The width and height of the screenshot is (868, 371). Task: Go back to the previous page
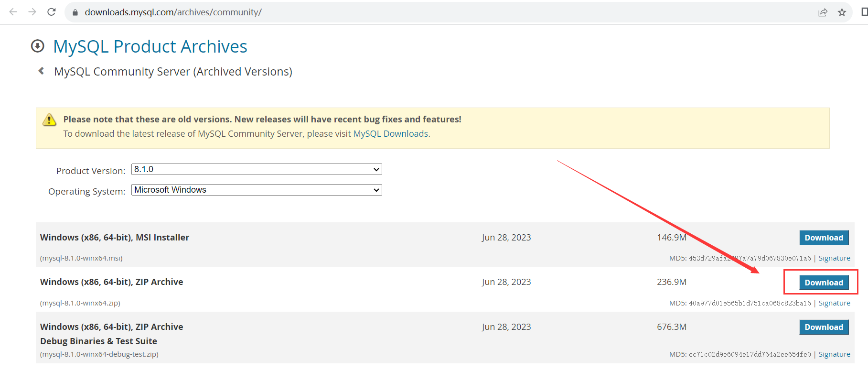click(x=13, y=12)
